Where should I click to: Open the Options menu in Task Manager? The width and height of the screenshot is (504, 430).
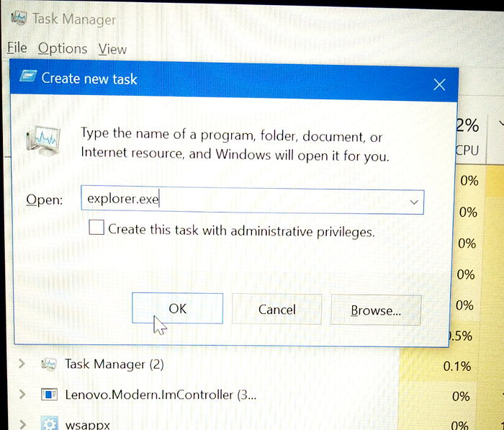coord(63,49)
